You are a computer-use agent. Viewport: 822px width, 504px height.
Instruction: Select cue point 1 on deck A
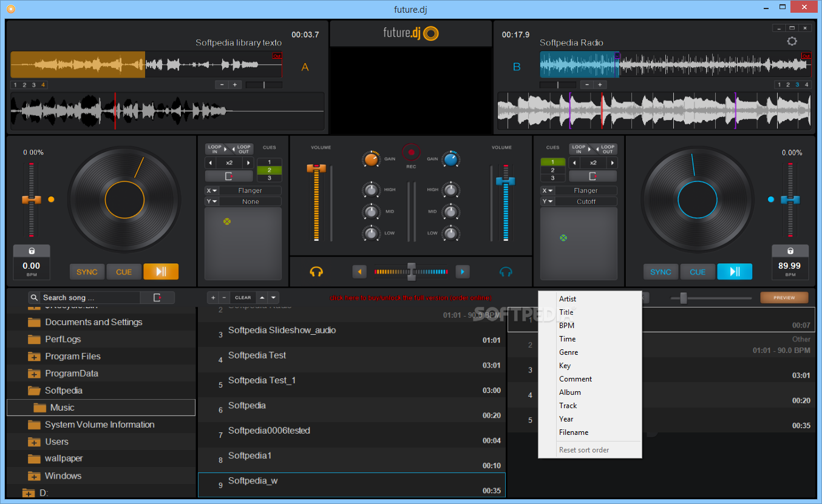coord(269,163)
